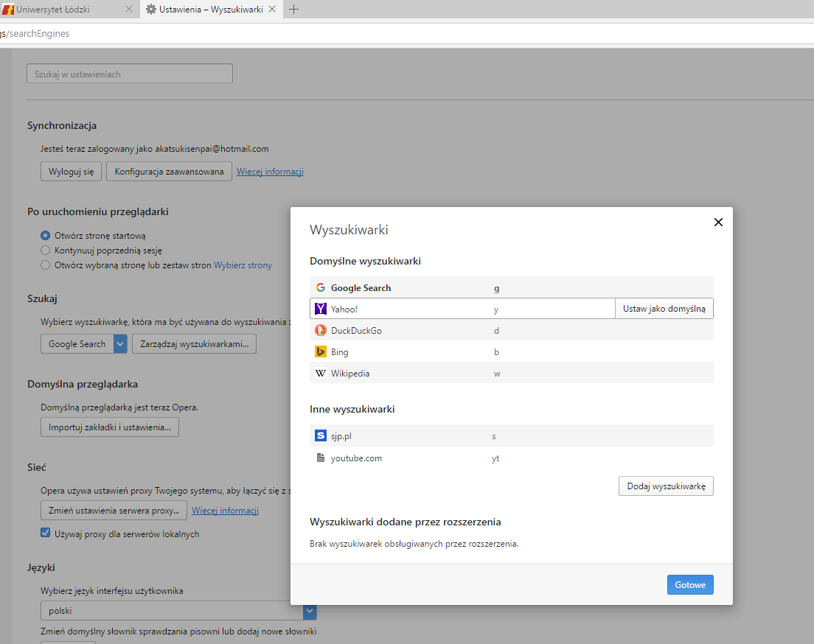Close the Uniwersytet Łódzki tab

[129, 10]
